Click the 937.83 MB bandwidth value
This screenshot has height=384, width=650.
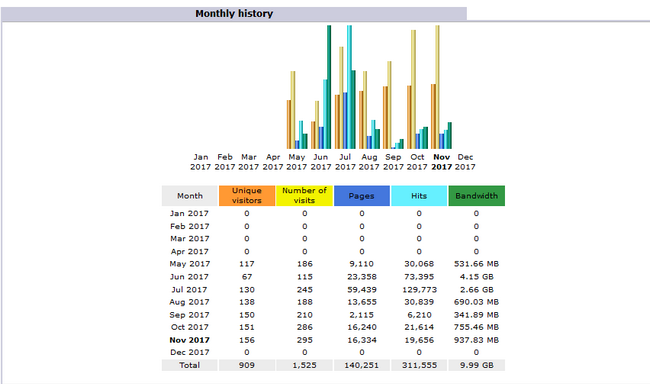coord(476,340)
